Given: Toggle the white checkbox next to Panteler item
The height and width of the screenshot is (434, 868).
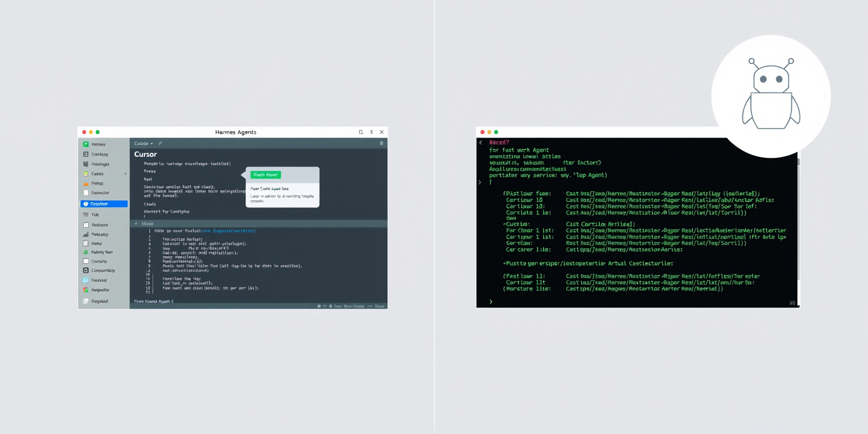Looking at the screenshot, I should pos(86,193).
